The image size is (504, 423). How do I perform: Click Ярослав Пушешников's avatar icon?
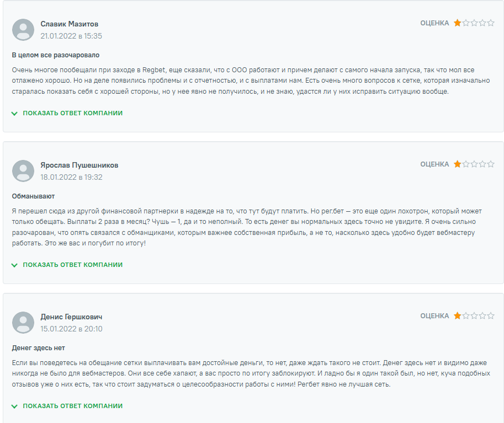pos(23,171)
